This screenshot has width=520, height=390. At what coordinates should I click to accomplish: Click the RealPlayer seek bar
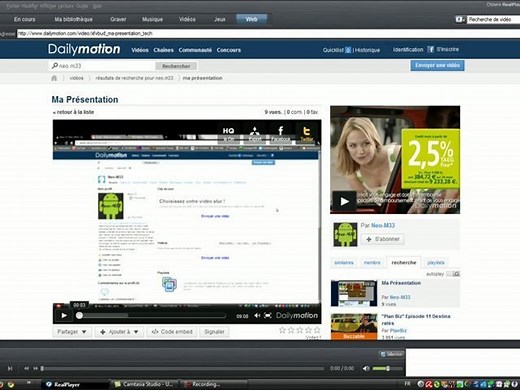182,368
